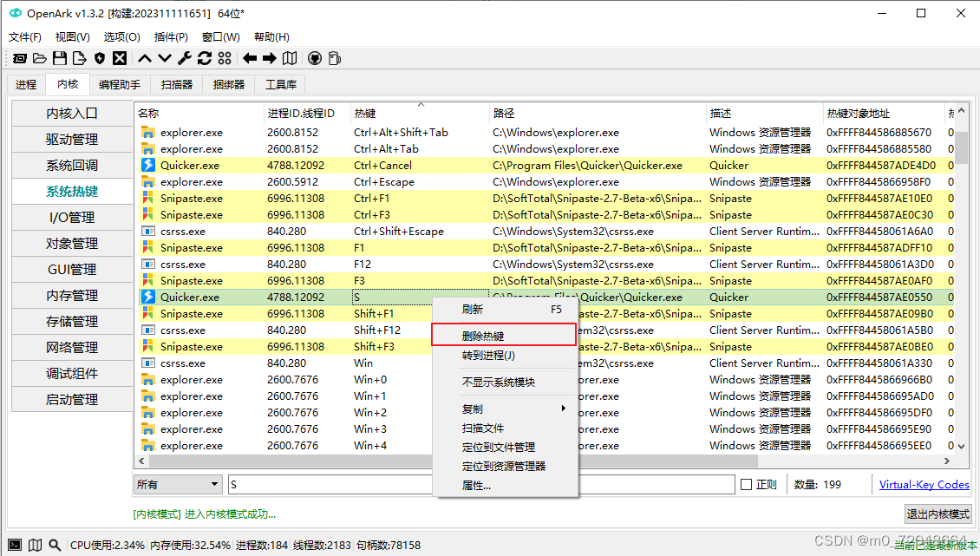
Task: Choose 扫描文件 in the context menu
Action: [505, 428]
